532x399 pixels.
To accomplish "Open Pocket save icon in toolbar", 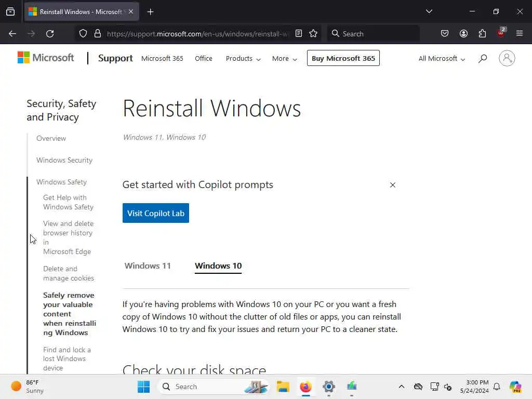I will (445, 34).
